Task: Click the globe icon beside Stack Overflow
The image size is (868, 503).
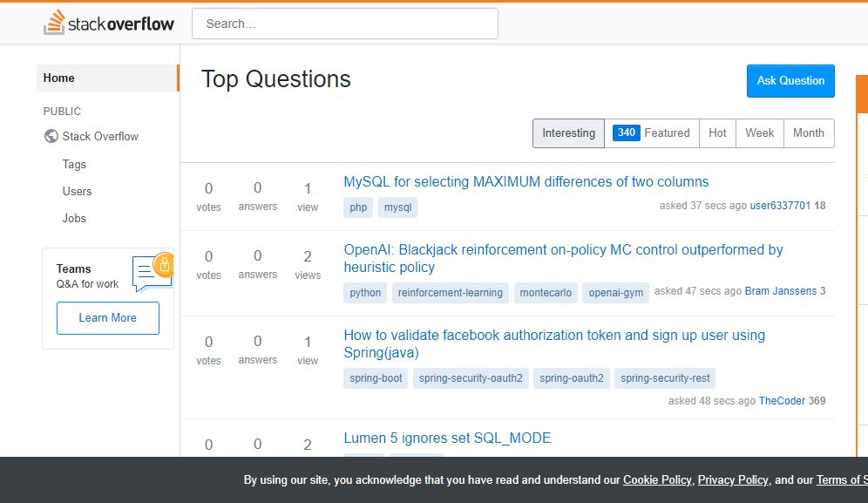Action: (51, 136)
